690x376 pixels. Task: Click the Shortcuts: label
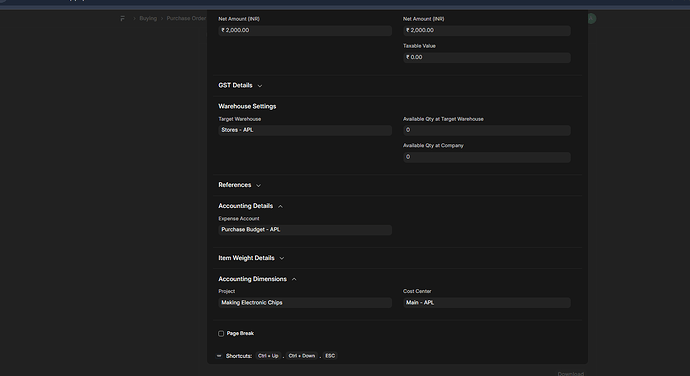coord(239,356)
